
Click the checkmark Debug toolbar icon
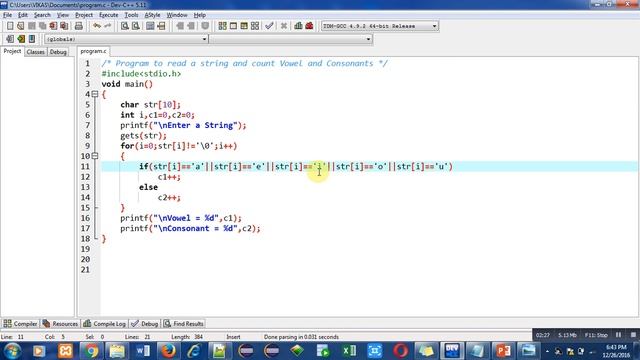coord(269,26)
